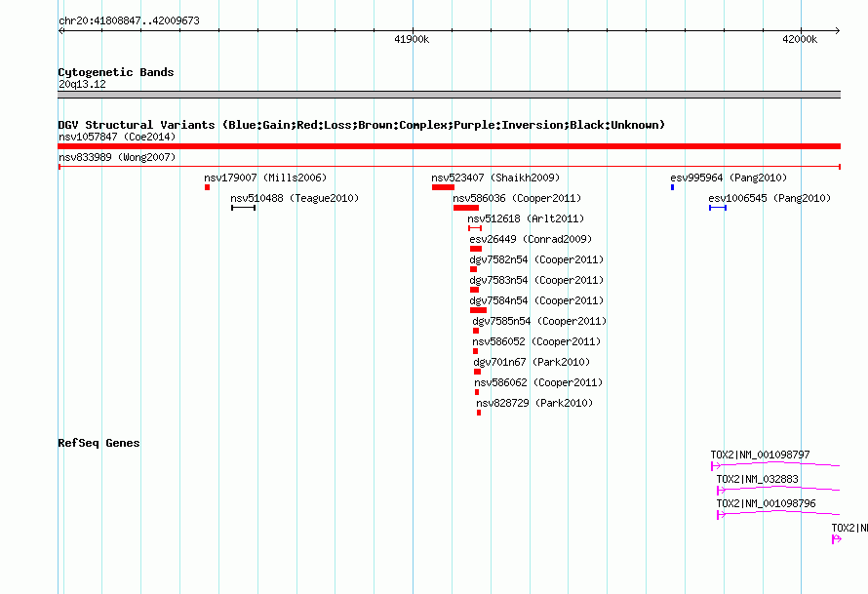Image resolution: width=868 pixels, height=594 pixels.
Task: Click the right arrowhead of the ruler
Action: coord(837,30)
